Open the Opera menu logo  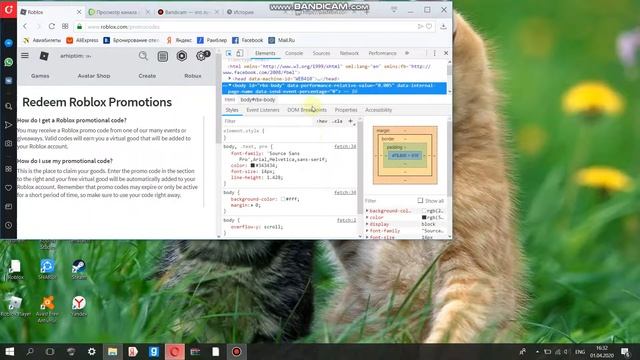coord(8,9)
